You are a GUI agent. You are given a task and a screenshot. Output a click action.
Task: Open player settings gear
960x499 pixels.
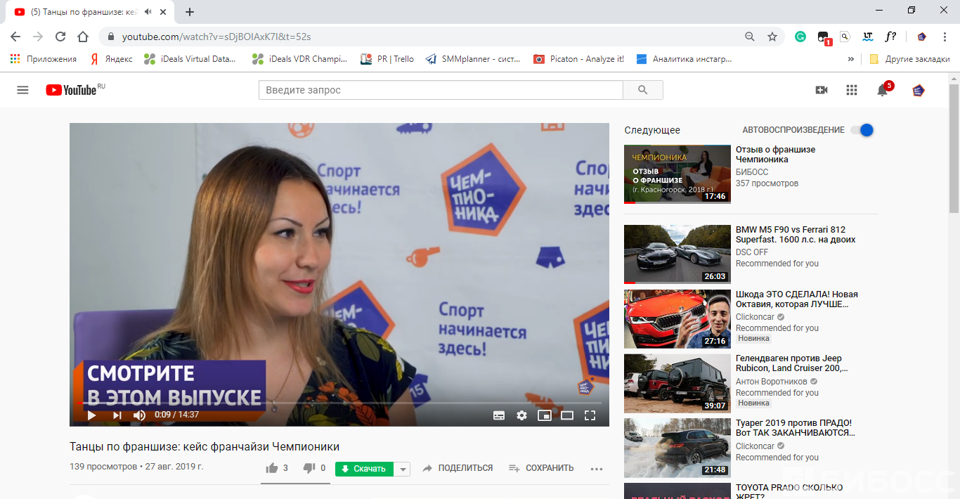point(522,415)
